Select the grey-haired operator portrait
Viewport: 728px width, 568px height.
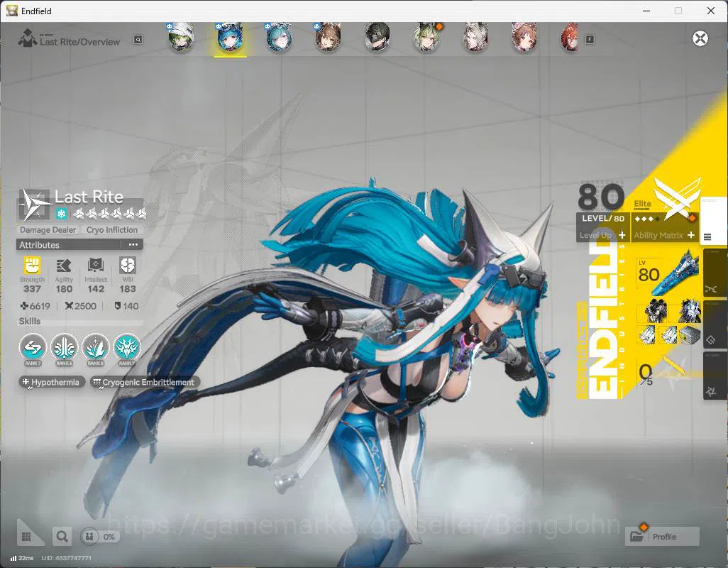click(x=475, y=37)
